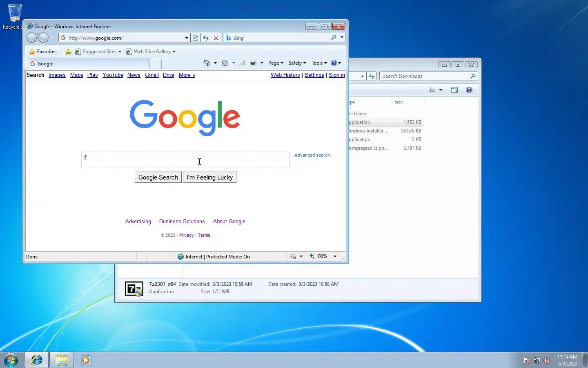588x368 pixels.
Task: Click the Forward arrow button in Internet Explorer
Action: click(x=43, y=38)
